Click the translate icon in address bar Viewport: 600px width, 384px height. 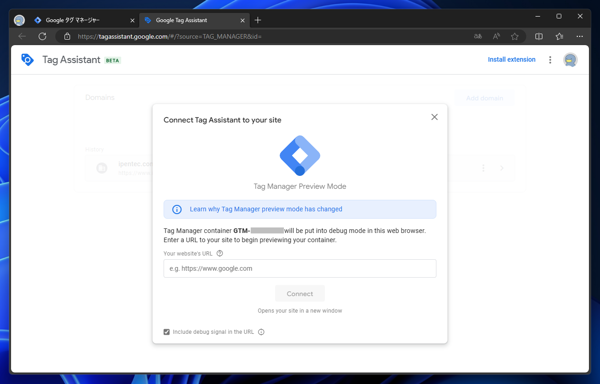click(x=478, y=37)
